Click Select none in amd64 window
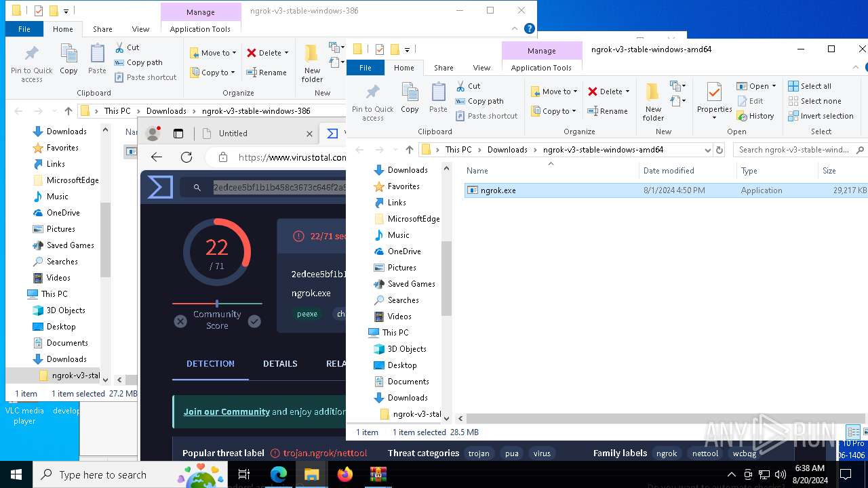The width and height of the screenshot is (868, 488). (x=814, y=101)
